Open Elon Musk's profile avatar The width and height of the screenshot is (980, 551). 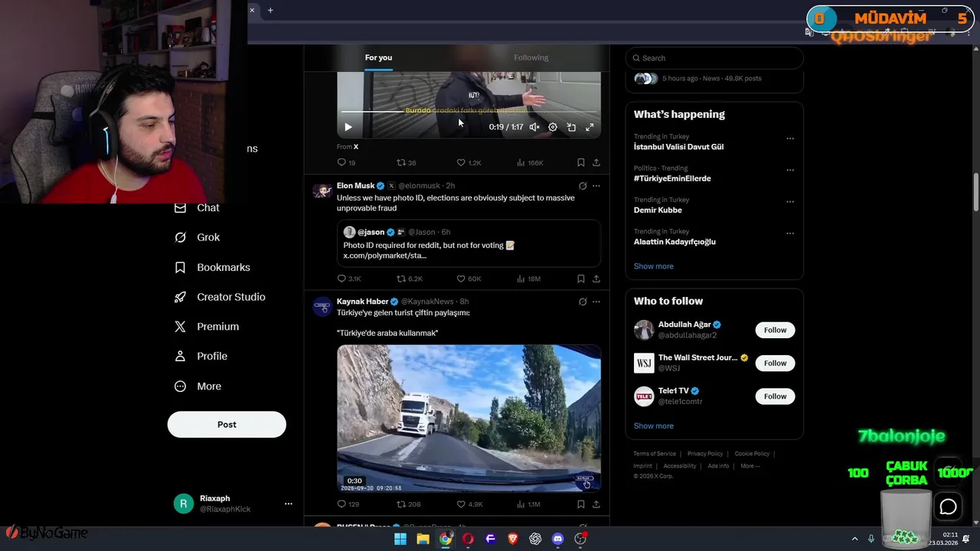pyautogui.click(x=322, y=191)
